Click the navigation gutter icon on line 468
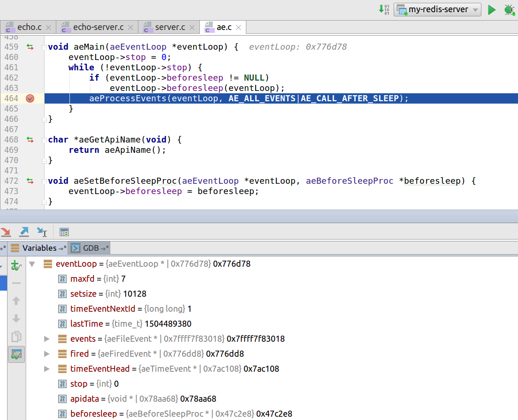Viewport: 518px width, 420px height. (30, 140)
